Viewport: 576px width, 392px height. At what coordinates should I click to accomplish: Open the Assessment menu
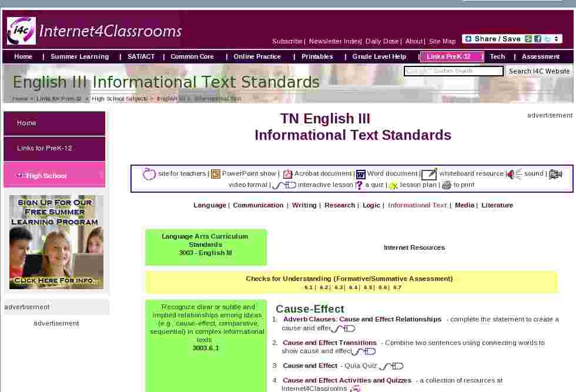(x=540, y=56)
